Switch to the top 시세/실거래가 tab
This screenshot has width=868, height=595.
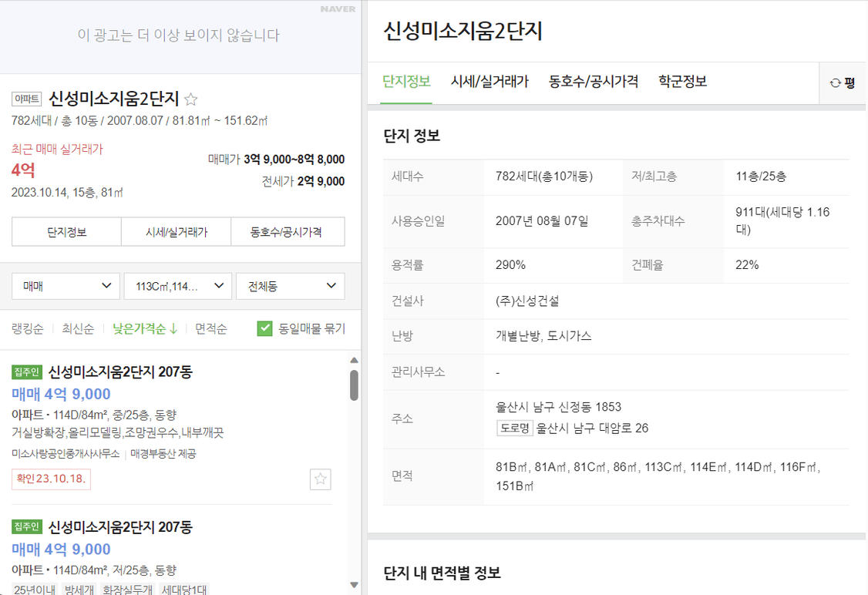pos(490,82)
